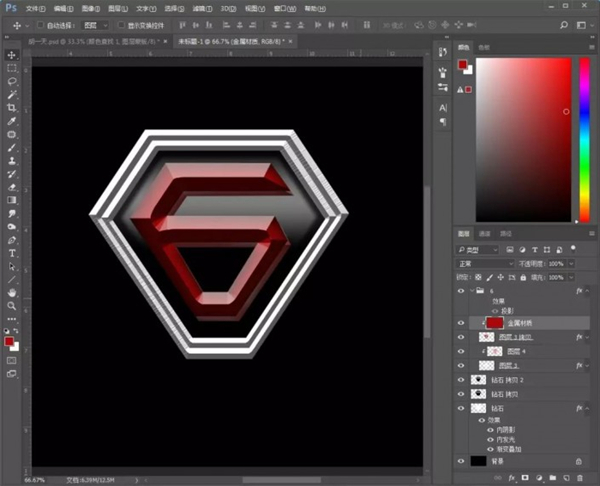Open the blend mode 正常 dropdown

486,263
